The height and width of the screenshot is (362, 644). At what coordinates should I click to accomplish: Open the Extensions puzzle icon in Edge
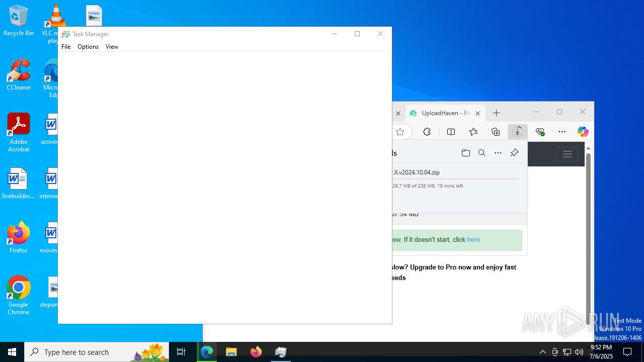[427, 132]
